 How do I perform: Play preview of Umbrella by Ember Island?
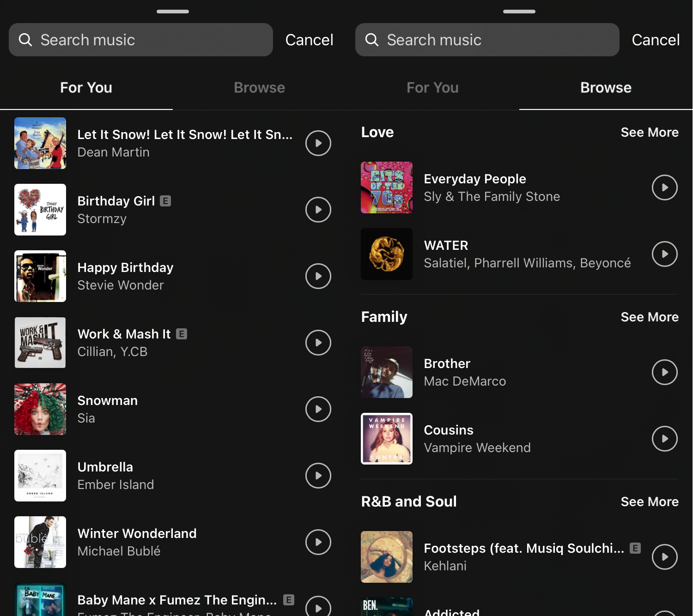click(318, 476)
